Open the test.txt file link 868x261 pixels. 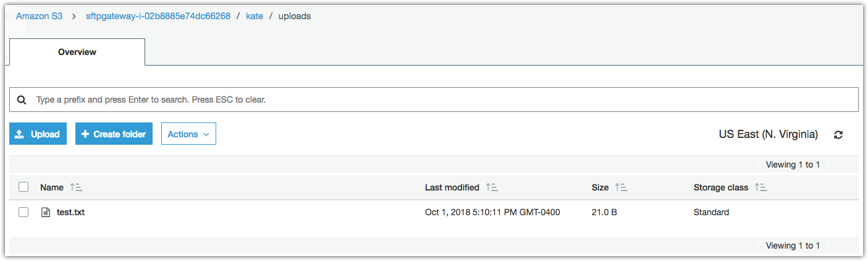coord(70,212)
